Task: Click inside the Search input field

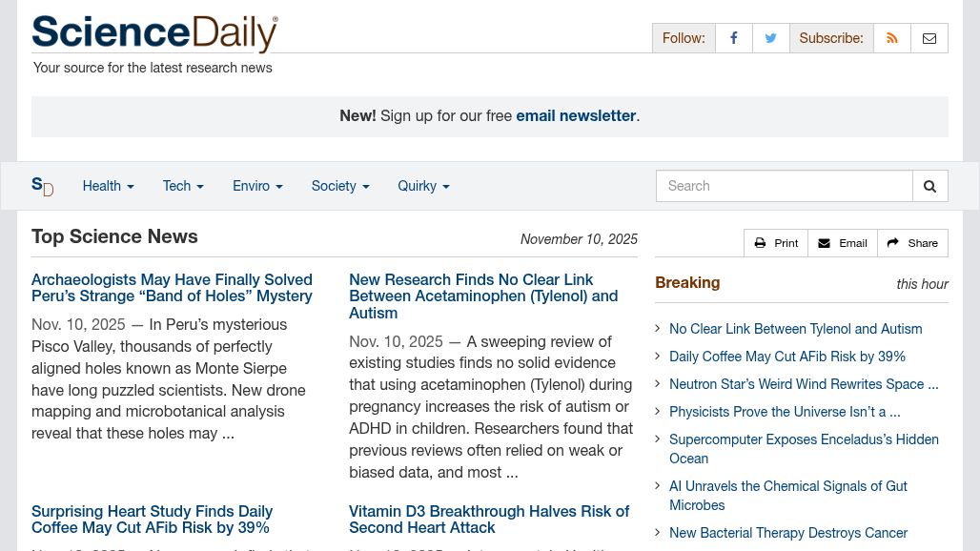Action: click(784, 186)
